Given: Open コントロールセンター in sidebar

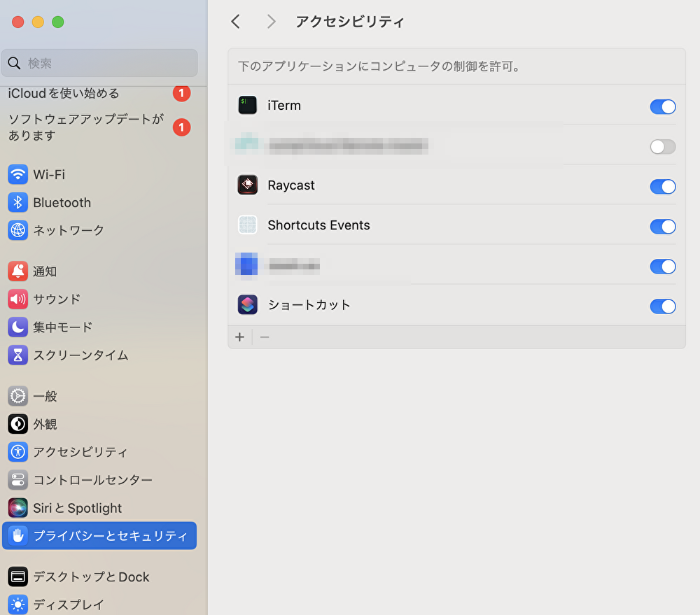Looking at the screenshot, I should point(99,480).
